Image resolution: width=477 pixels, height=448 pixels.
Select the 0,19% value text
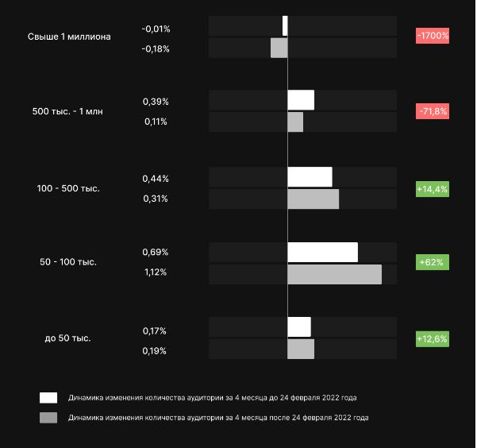click(155, 350)
